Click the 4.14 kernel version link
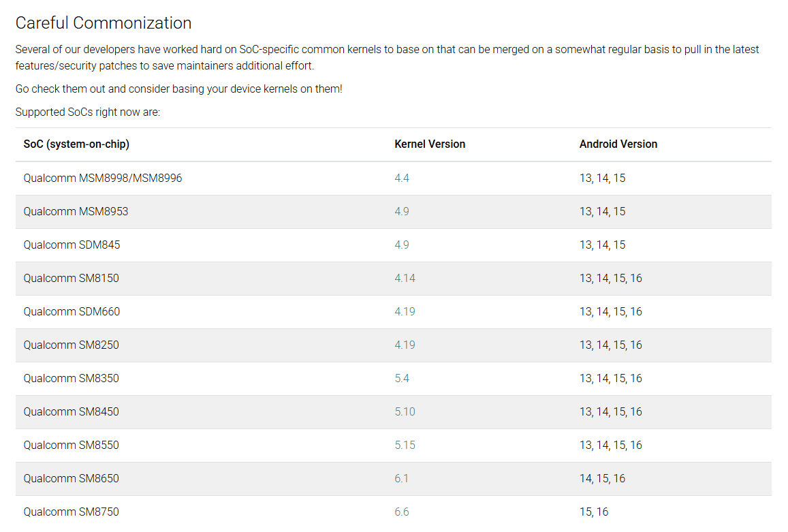Image resolution: width=788 pixels, height=532 pixels. tap(405, 279)
